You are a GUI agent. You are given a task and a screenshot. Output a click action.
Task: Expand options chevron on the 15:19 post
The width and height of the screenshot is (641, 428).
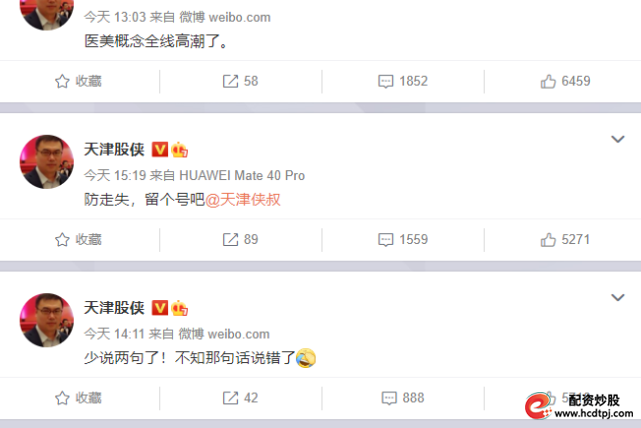[x=617, y=139]
